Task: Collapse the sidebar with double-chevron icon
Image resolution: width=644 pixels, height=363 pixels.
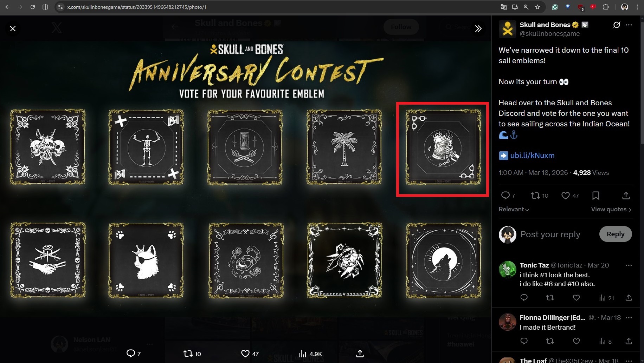Action: 478,28
